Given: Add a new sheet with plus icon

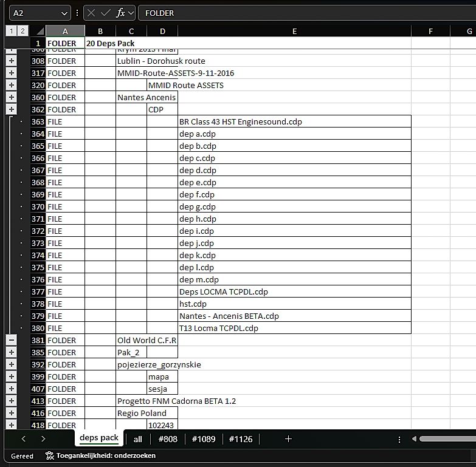Looking at the screenshot, I should (288, 438).
